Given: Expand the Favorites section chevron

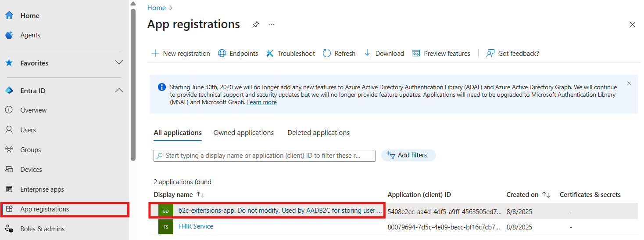Looking at the screenshot, I should 119,63.
